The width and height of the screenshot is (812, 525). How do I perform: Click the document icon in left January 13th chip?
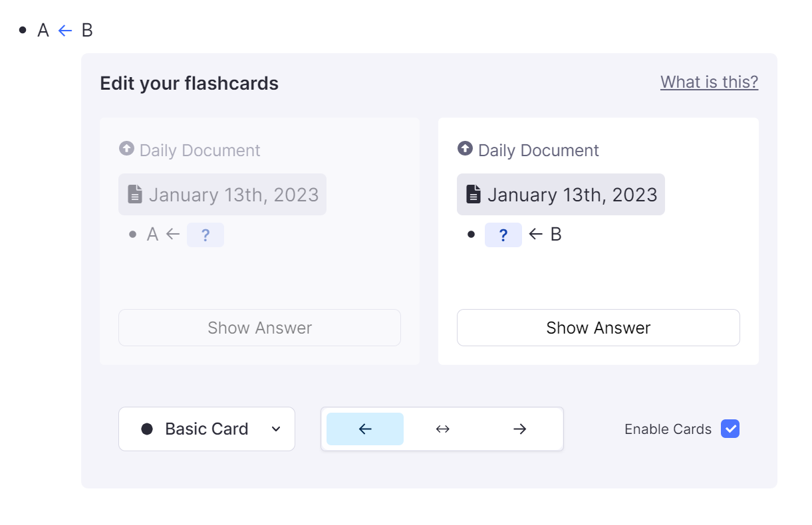[x=135, y=195]
